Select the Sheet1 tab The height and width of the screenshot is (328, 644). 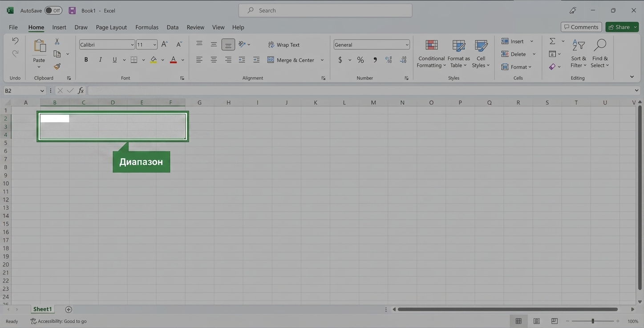pyautogui.click(x=42, y=309)
